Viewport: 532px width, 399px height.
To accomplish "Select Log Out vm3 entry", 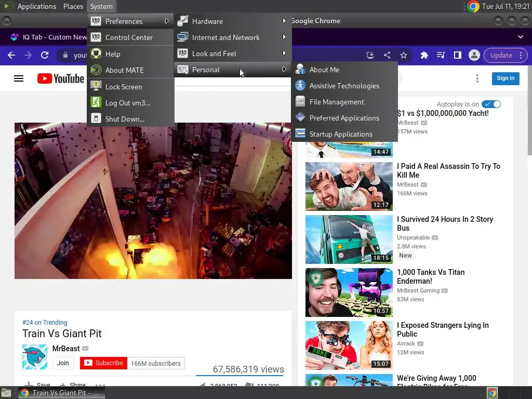I will tap(130, 103).
